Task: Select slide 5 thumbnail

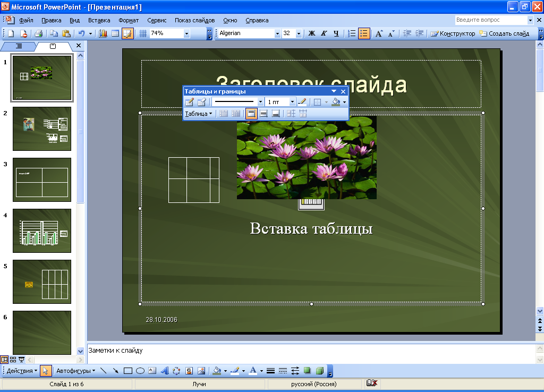Action: pos(42,282)
